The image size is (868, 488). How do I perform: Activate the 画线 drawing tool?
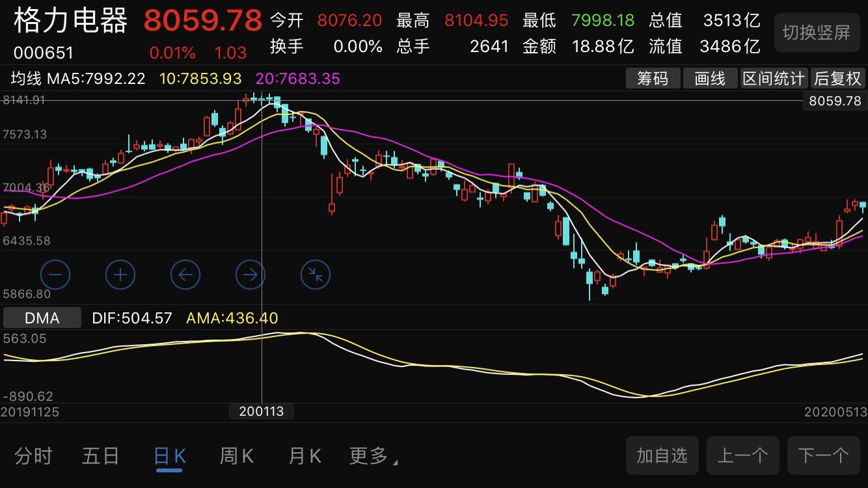(x=710, y=79)
